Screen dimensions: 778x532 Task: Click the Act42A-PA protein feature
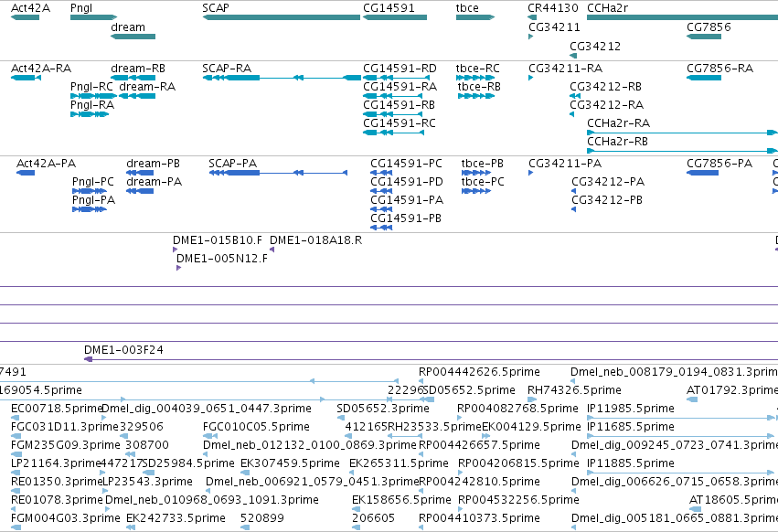coord(26,173)
